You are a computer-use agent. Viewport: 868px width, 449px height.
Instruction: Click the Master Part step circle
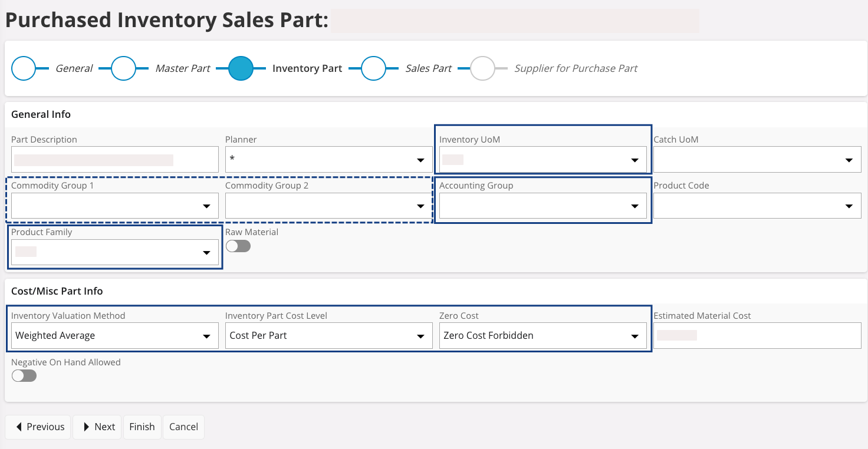pyautogui.click(x=124, y=68)
